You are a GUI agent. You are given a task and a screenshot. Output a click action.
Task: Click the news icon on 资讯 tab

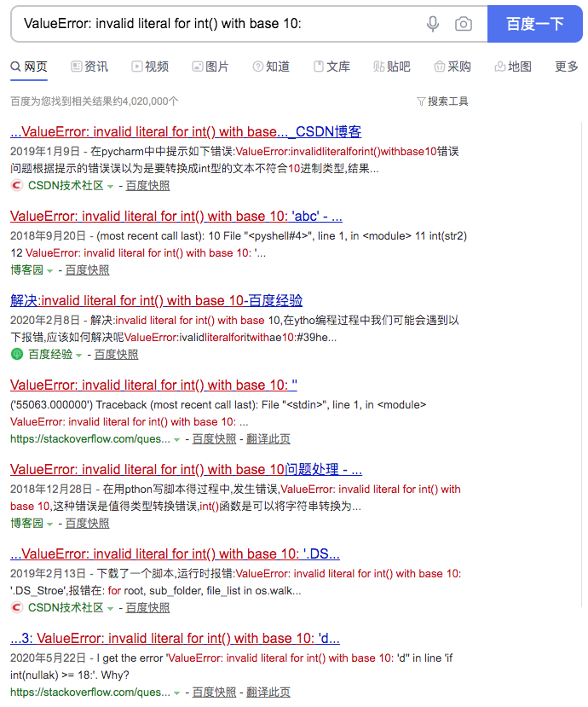(76, 67)
